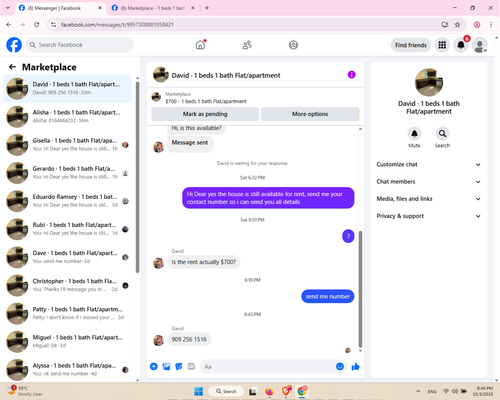Open Brave browser from the taskbar
This screenshot has height=400, width=500.
286,391
